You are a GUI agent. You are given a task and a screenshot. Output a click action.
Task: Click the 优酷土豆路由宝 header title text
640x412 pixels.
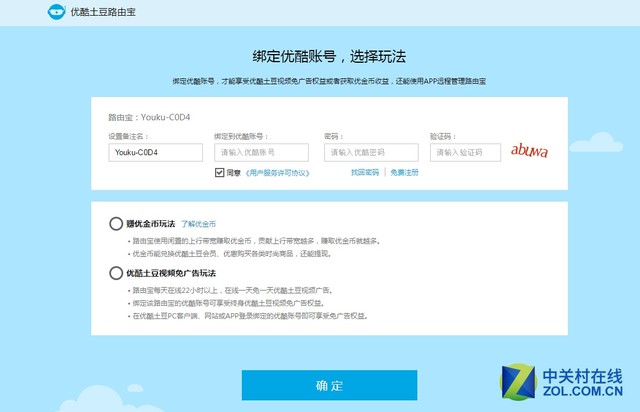tap(103, 12)
